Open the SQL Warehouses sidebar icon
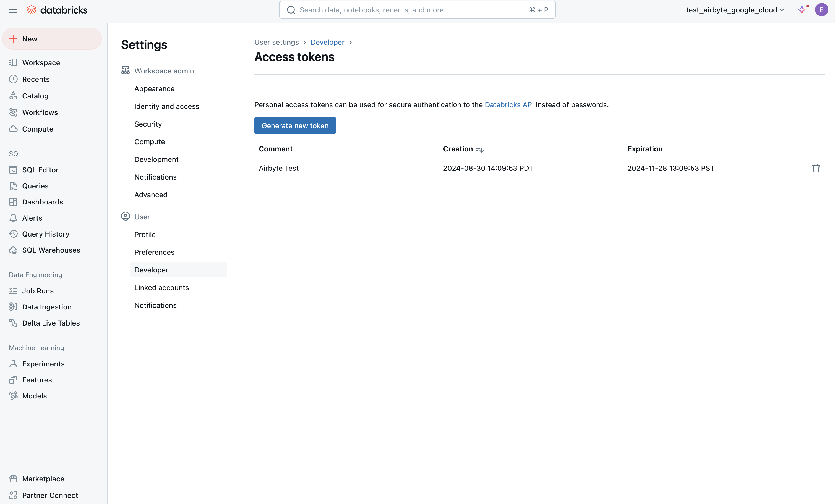 [13, 250]
